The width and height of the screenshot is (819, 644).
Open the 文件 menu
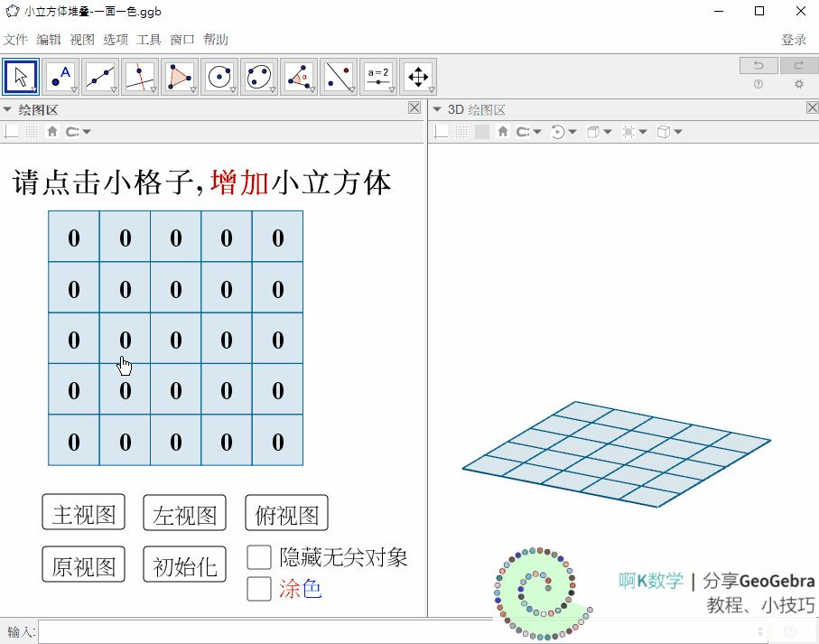click(x=14, y=39)
